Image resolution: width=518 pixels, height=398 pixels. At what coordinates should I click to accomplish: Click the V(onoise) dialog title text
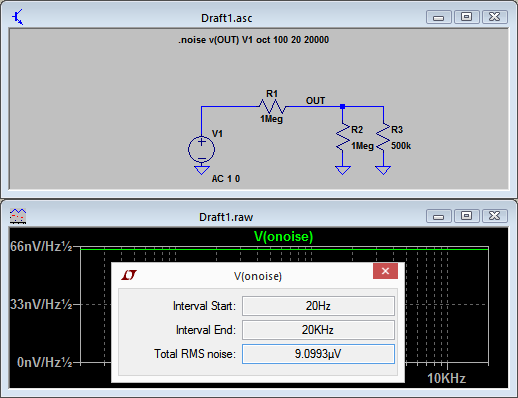coord(258,276)
